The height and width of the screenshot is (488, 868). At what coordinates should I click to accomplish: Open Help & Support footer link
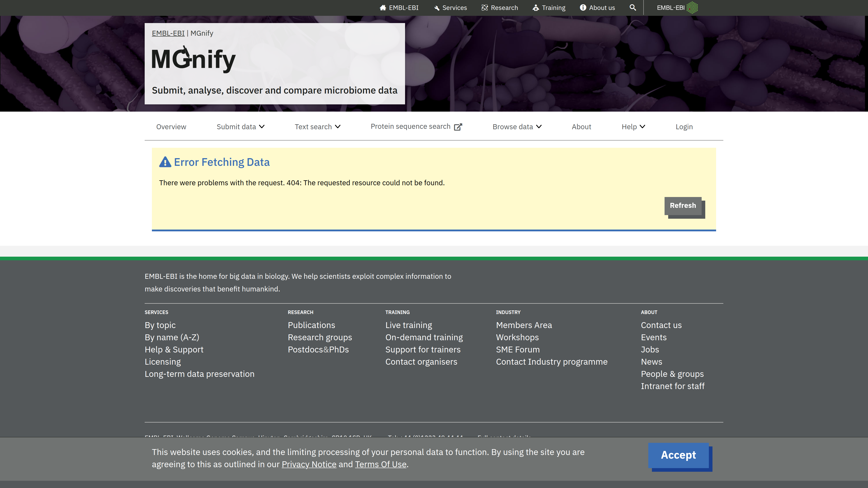174,350
